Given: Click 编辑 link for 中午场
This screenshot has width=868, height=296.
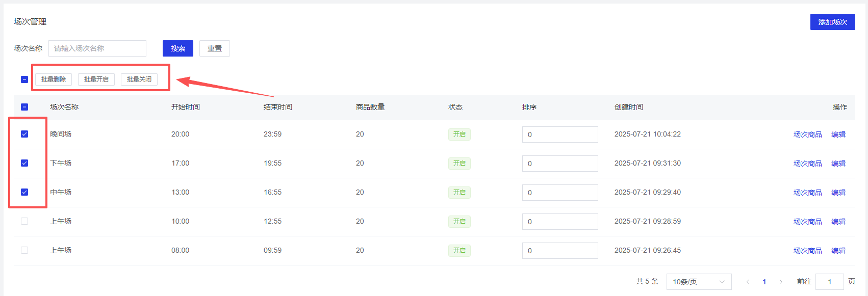Looking at the screenshot, I should click(838, 193).
